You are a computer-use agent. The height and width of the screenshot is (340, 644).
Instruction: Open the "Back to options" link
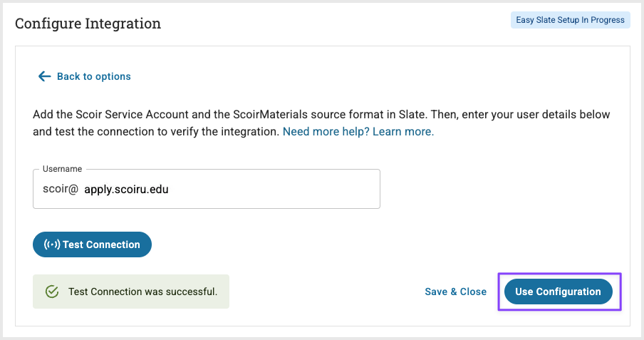click(x=93, y=76)
